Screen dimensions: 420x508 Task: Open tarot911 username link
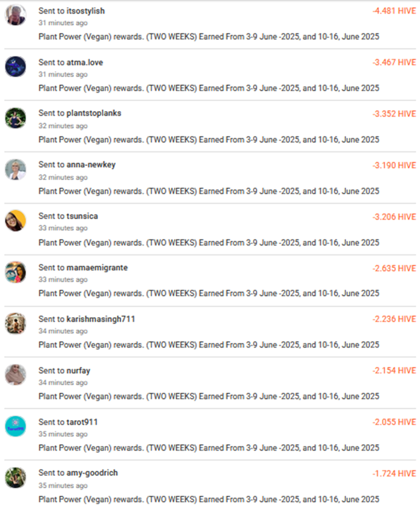[x=82, y=422]
